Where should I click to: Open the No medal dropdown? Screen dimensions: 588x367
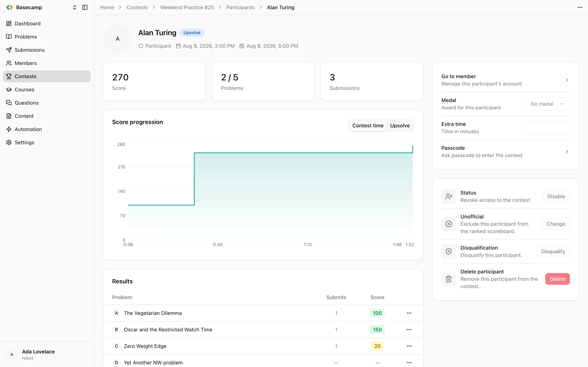pyautogui.click(x=548, y=104)
